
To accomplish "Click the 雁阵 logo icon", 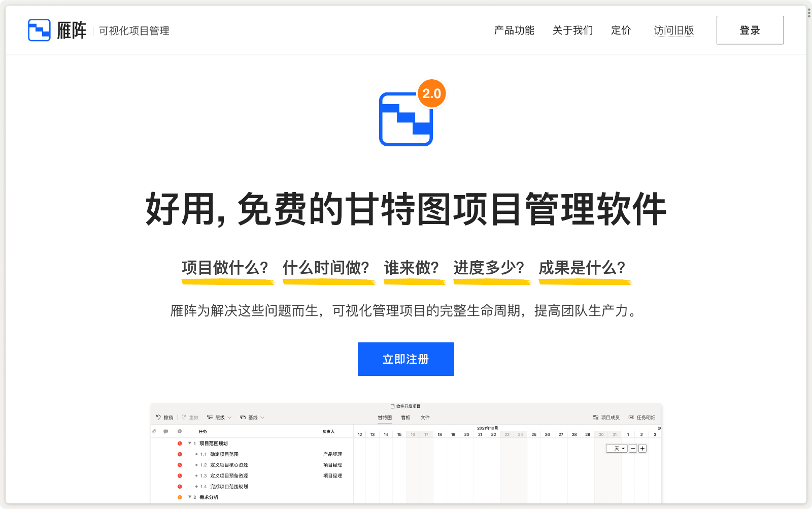I will [39, 29].
